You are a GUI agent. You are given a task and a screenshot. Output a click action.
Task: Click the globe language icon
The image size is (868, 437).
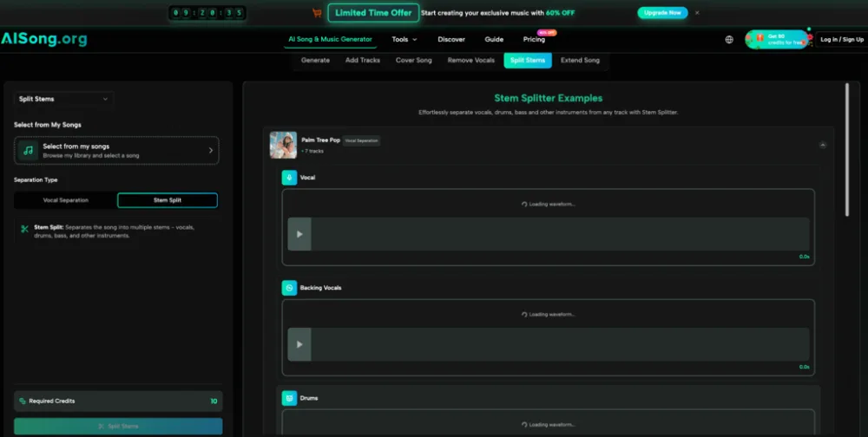click(729, 39)
